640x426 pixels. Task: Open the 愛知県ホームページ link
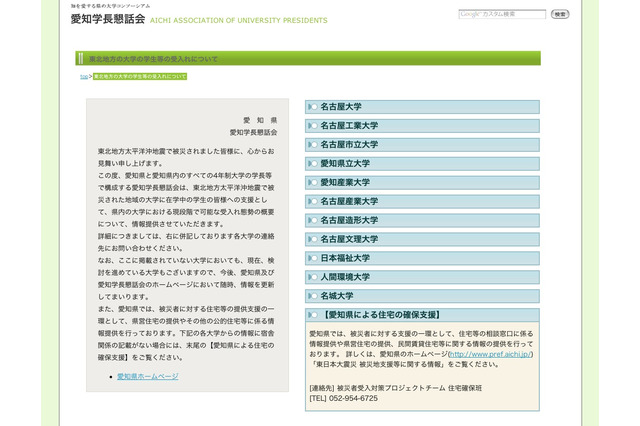tap(148, 376)
